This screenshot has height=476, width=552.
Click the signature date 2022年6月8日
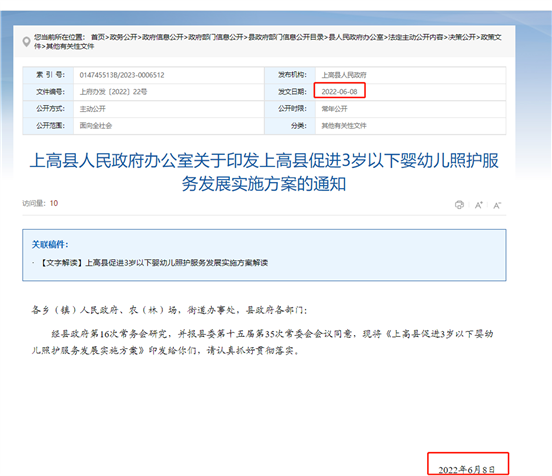click(466, 470)
